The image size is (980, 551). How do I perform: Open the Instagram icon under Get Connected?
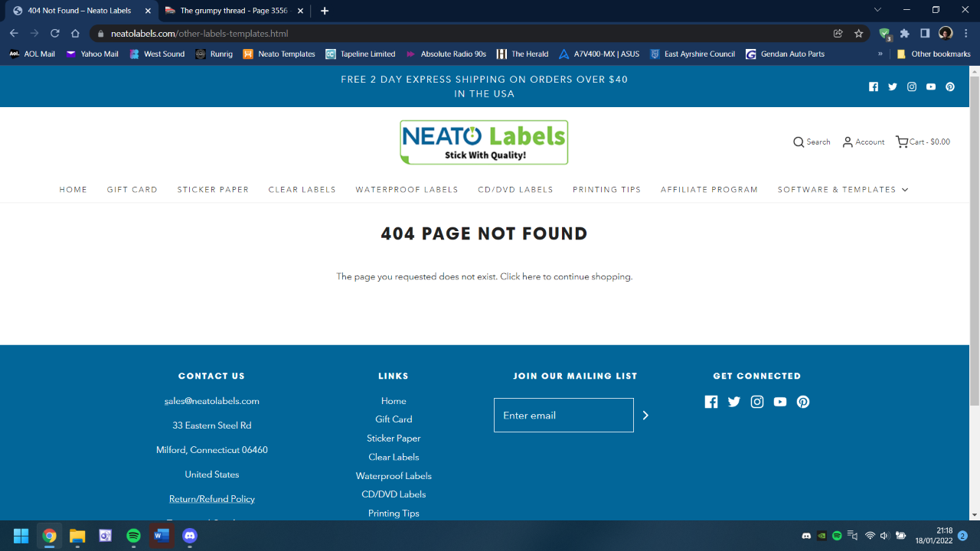pos(757,402)
